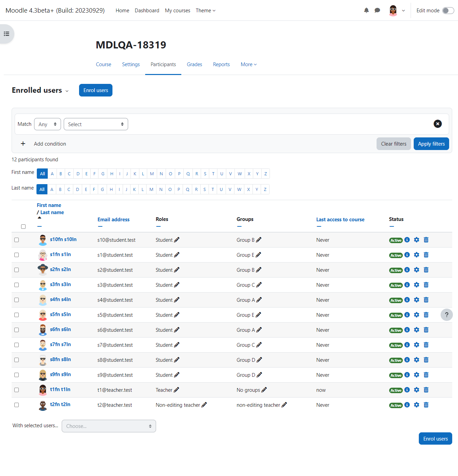Edit groups pencil for s1fn s1ln
This screenshot has height=476, width=458.
258,255
